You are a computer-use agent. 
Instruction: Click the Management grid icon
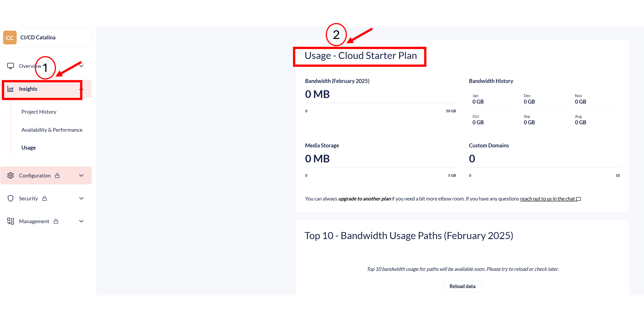10,221
